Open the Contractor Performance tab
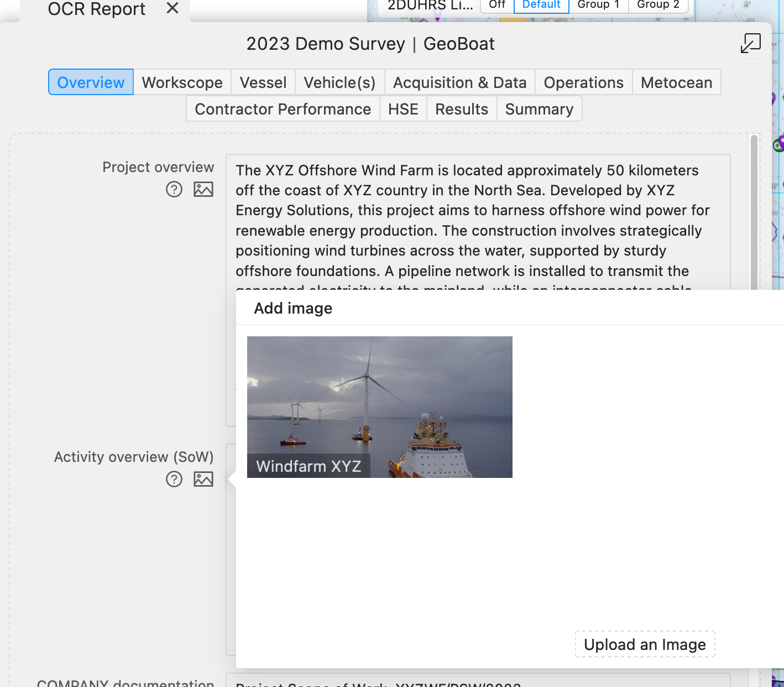784x687 pixels. coord(283,109)
